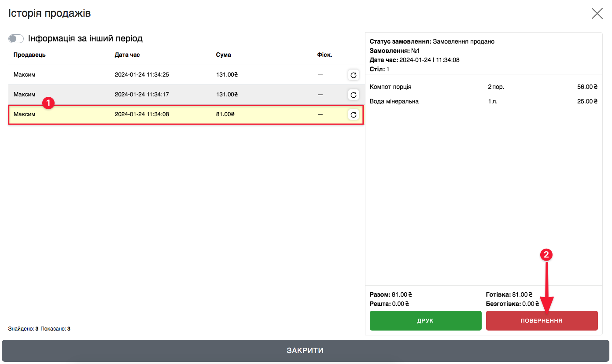Click the 'Інформація за інший період' label
This screenshot has height=364, width=612.
(85, 39)
